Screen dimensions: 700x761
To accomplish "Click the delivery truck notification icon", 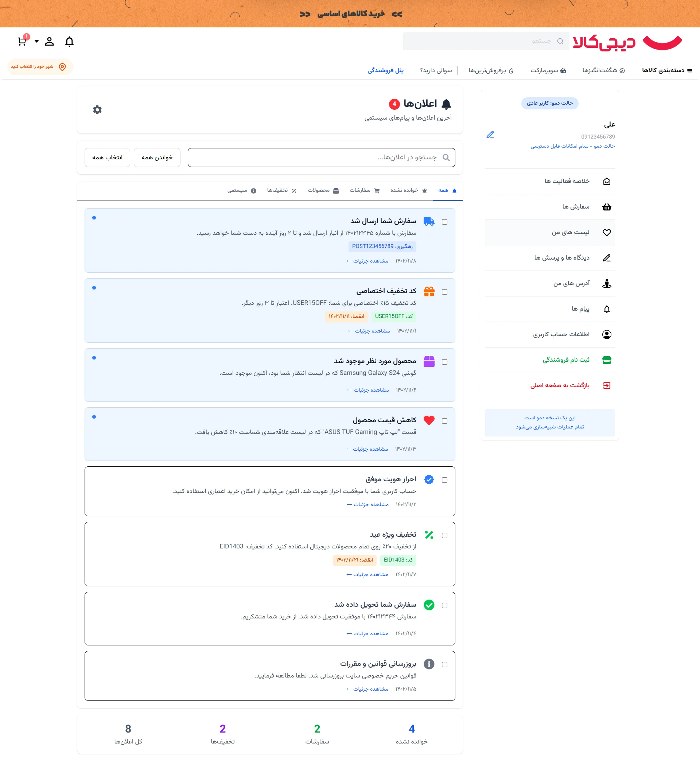I will coord(429,222).
